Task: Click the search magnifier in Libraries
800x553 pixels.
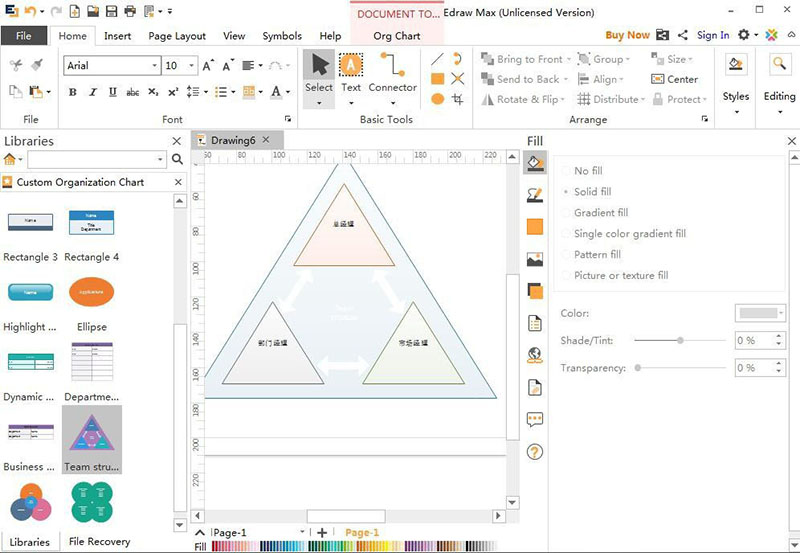Action: tap(178, 159)
